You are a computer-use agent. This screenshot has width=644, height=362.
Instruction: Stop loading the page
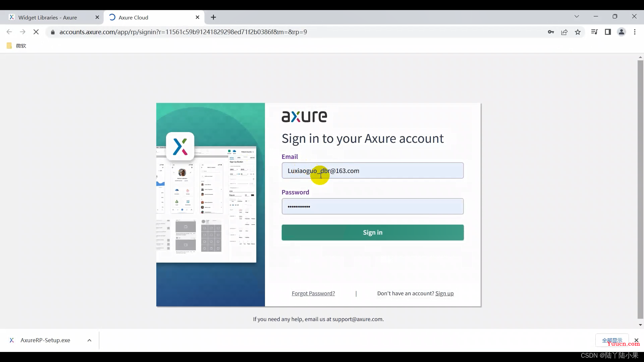[36, 32]
